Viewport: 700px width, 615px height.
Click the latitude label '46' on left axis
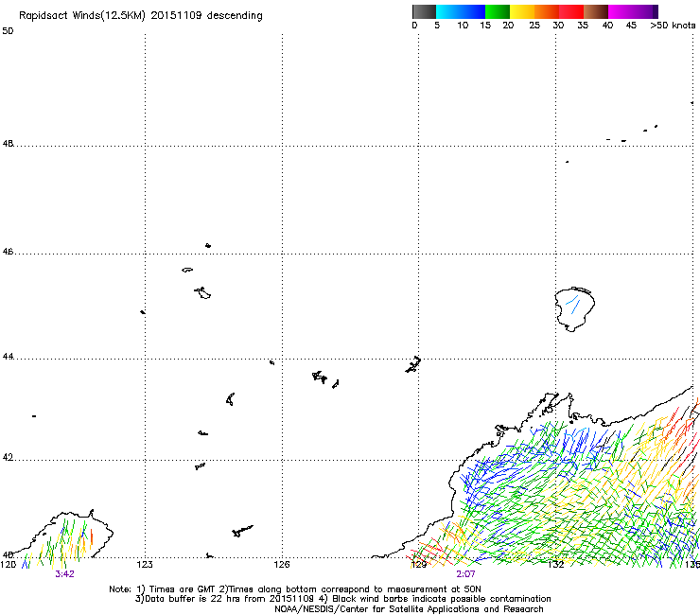click(x=8, y=252)
